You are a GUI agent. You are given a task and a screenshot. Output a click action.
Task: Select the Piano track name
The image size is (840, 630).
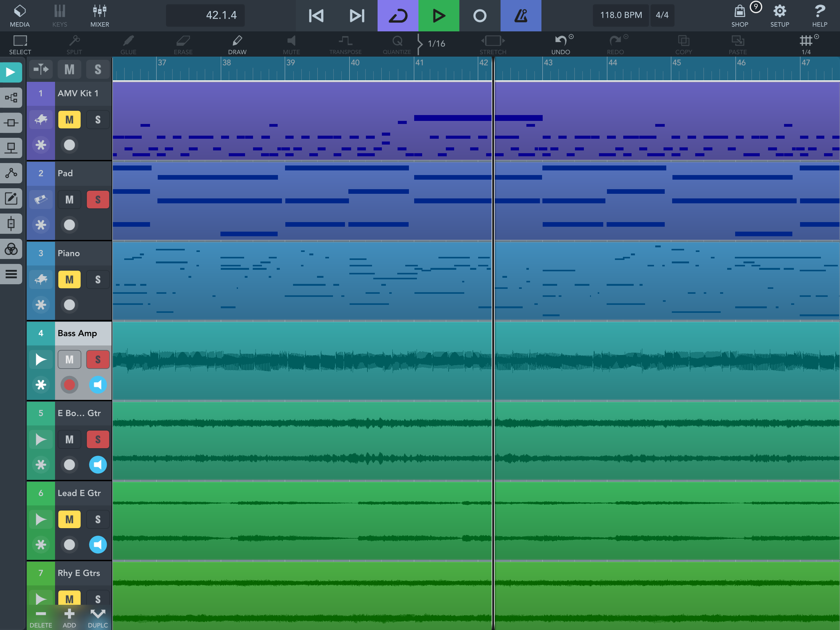69,253
